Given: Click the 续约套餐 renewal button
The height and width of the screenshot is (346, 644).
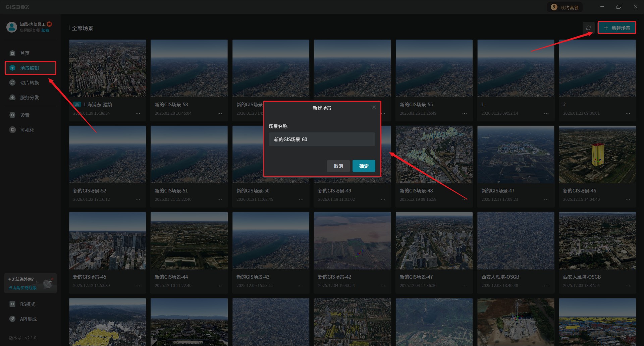Looking at the screenshot, I should tap(565, 7).
